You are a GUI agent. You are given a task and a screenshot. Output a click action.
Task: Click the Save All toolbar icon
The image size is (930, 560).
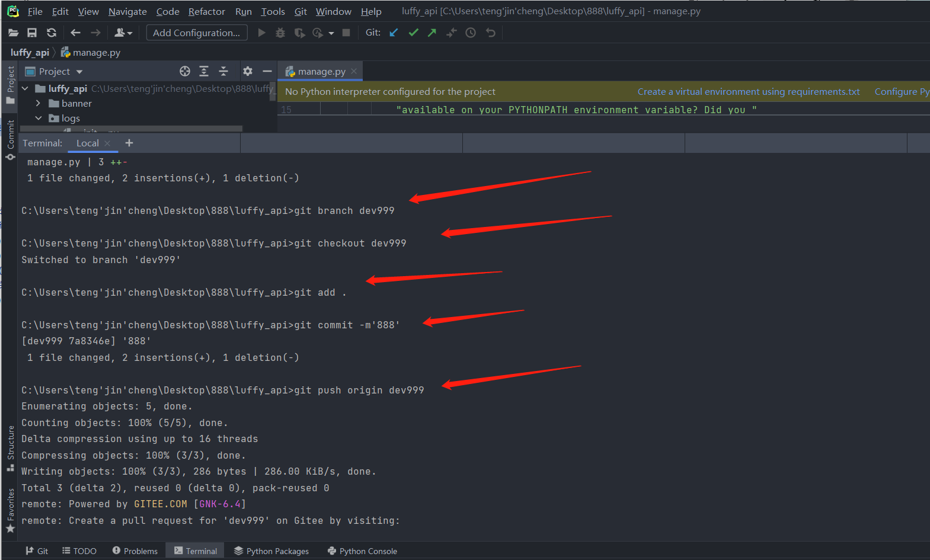coord(32,33)
